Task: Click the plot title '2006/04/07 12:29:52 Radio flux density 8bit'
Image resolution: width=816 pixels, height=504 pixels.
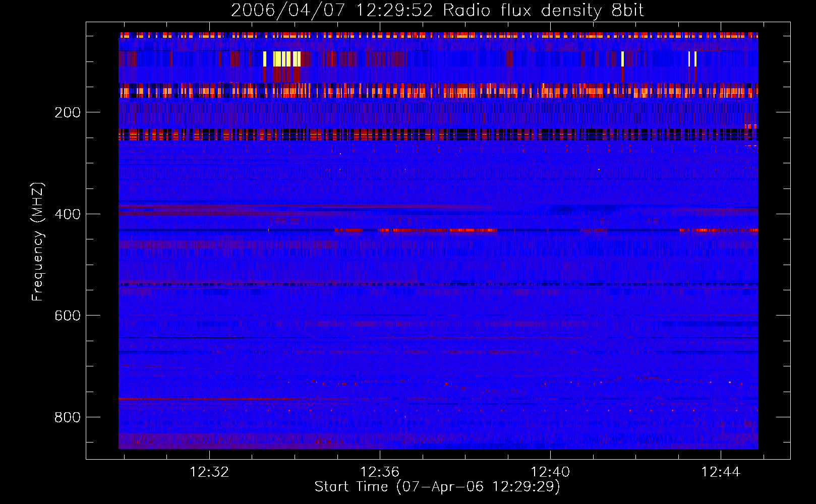Action: pos(437,10)
